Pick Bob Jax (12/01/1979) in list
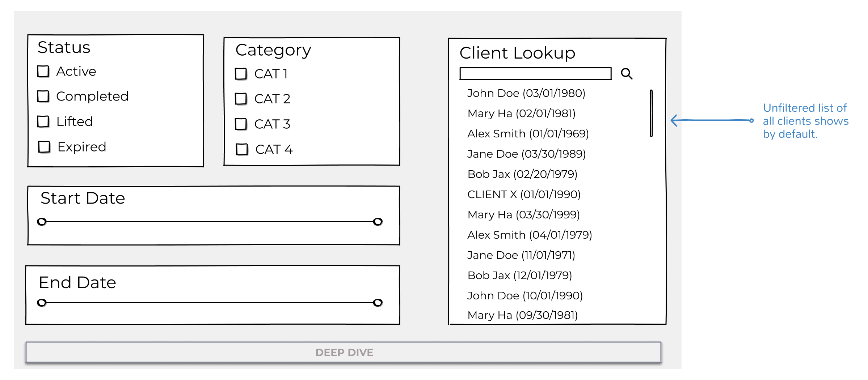The height and width of the screenshot is (380, 868). click(519, 276)
